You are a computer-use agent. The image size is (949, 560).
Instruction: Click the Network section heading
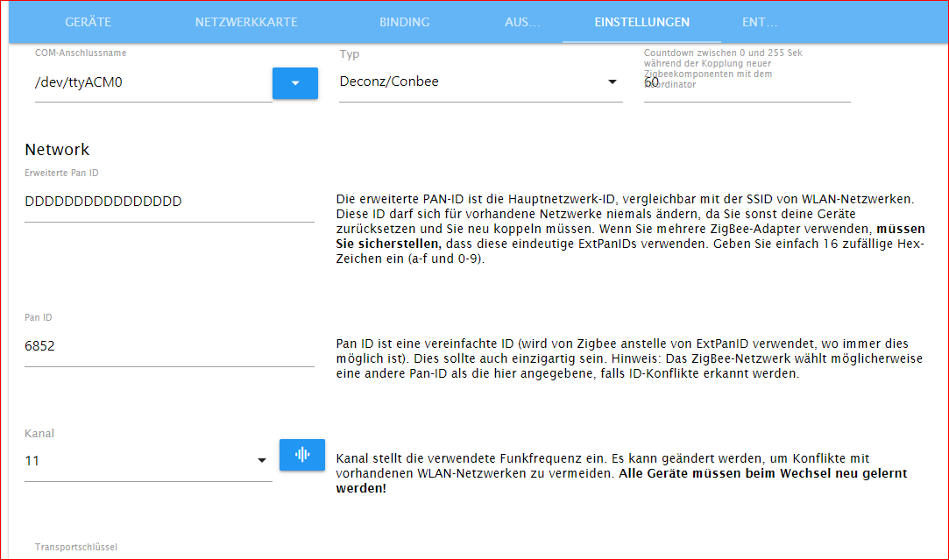click(x=57, y=150)
